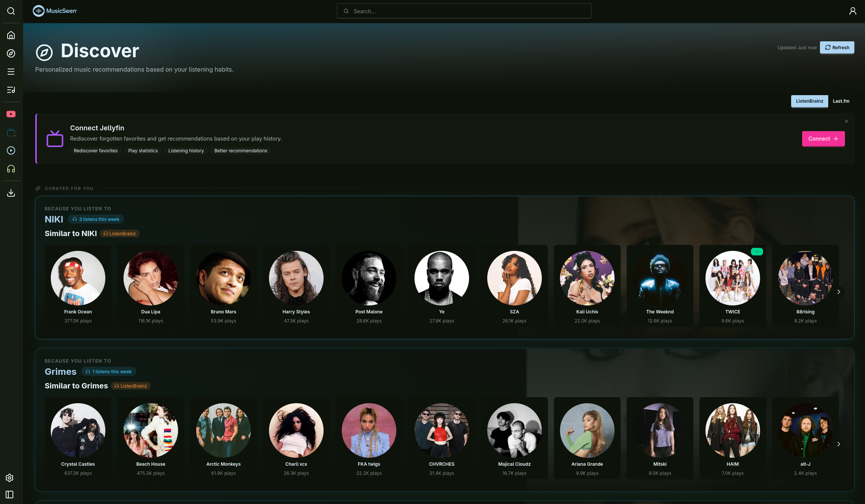Open the Ye artist card

click(x=442, y=286)
